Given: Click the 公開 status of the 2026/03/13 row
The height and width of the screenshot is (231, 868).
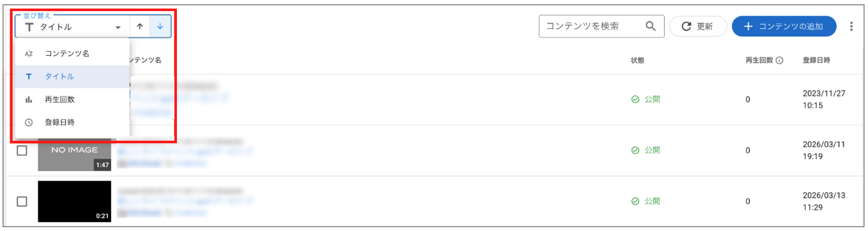Looking at the screenshot, I should tap(646, 201).
